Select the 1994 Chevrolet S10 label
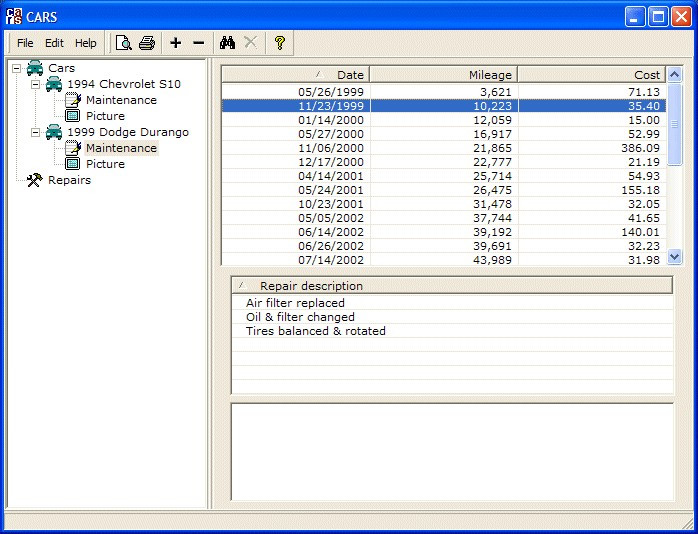Screen dimensions: 698x534 [x=124, y=84]
